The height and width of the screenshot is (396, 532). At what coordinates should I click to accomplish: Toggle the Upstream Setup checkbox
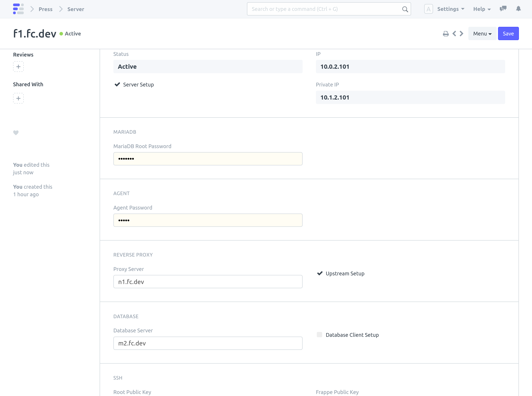pyautogui.click(x=320, y=273)
